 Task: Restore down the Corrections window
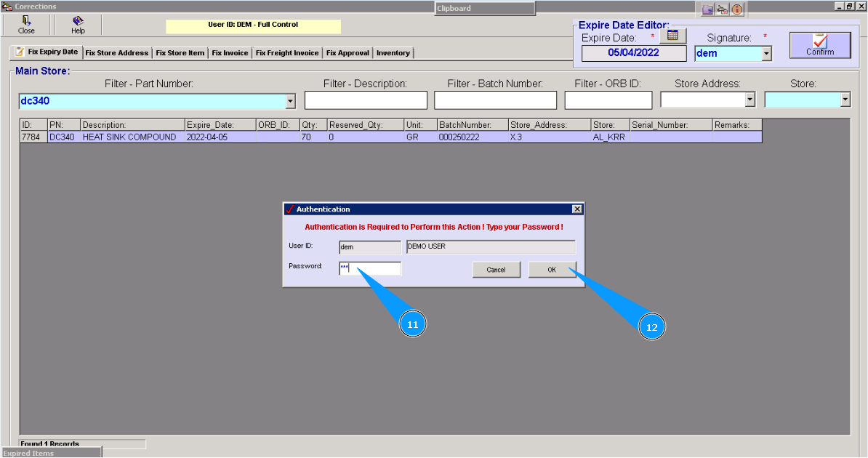tap(850, 6)
